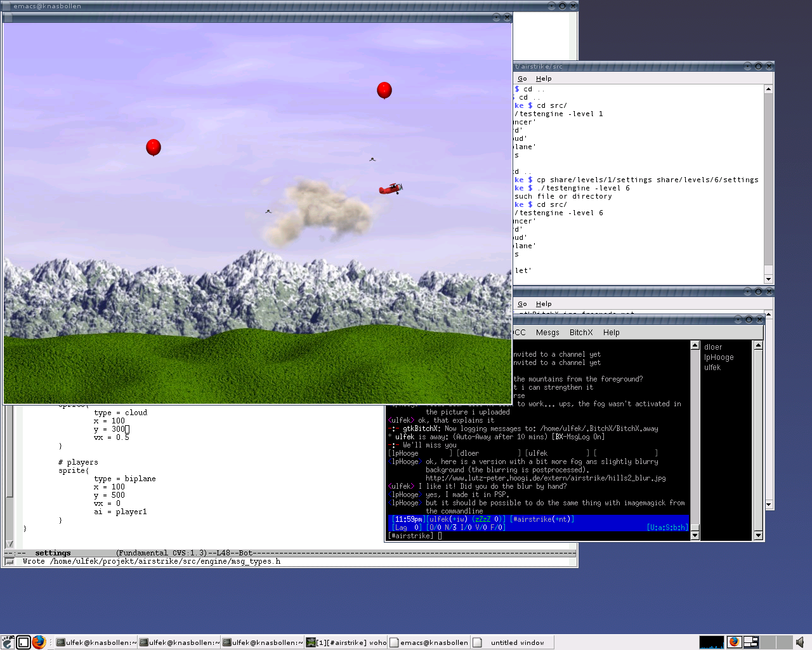Image resolution: width=812 pixels, height=650 pixels.
Task: Close the BitchX IRC window
Action: click(759, 319)
